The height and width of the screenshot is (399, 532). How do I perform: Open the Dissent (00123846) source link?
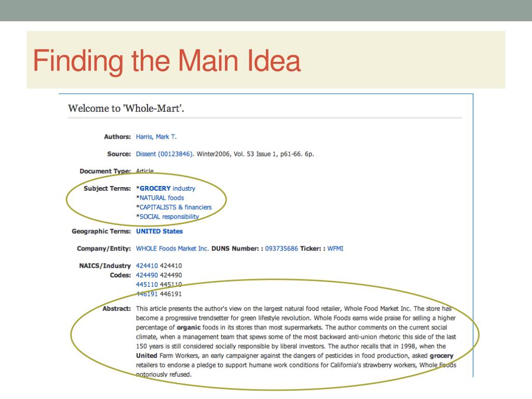tap(165, 154)
